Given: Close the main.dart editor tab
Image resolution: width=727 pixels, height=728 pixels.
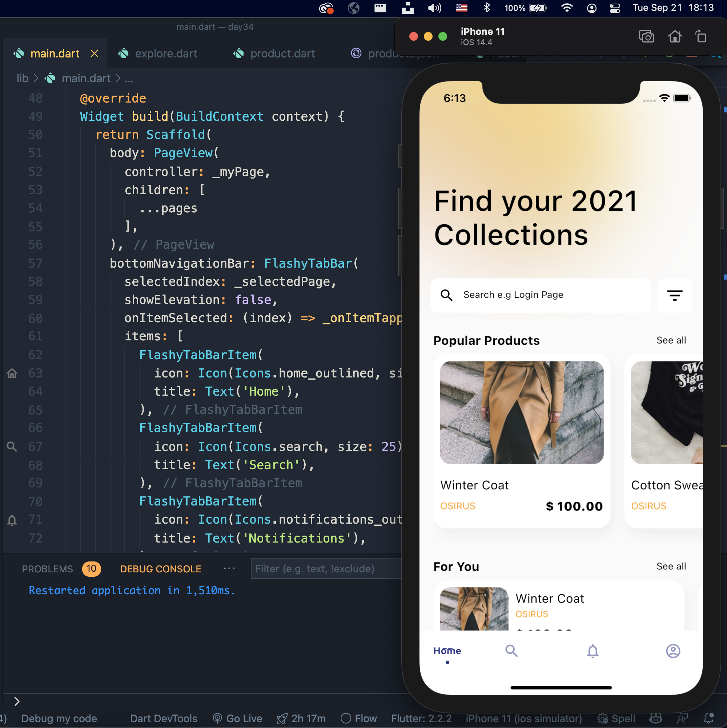Looking at the screenshot, I should 95,53.
